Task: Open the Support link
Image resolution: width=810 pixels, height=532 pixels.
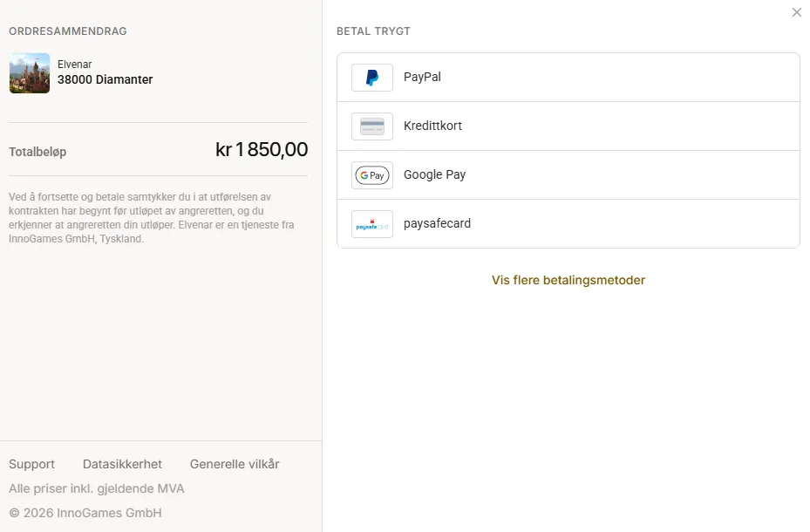Action: tap(31, 464)
